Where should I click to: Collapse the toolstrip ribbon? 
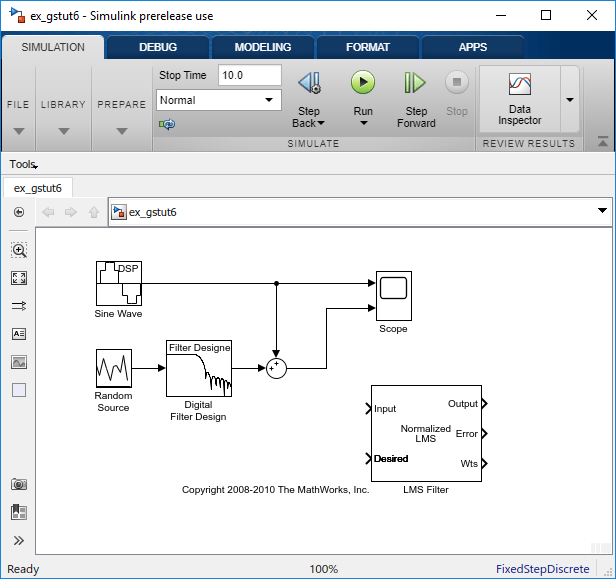tap(603, 142)
